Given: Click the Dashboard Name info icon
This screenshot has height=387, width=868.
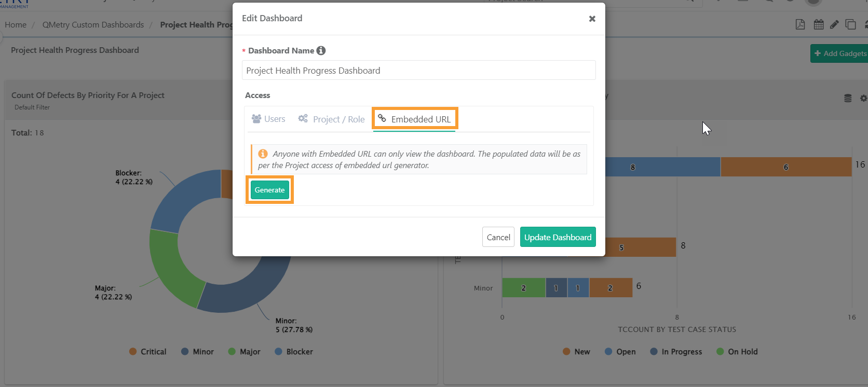Looking at the screenshot, I should (321, 50).
